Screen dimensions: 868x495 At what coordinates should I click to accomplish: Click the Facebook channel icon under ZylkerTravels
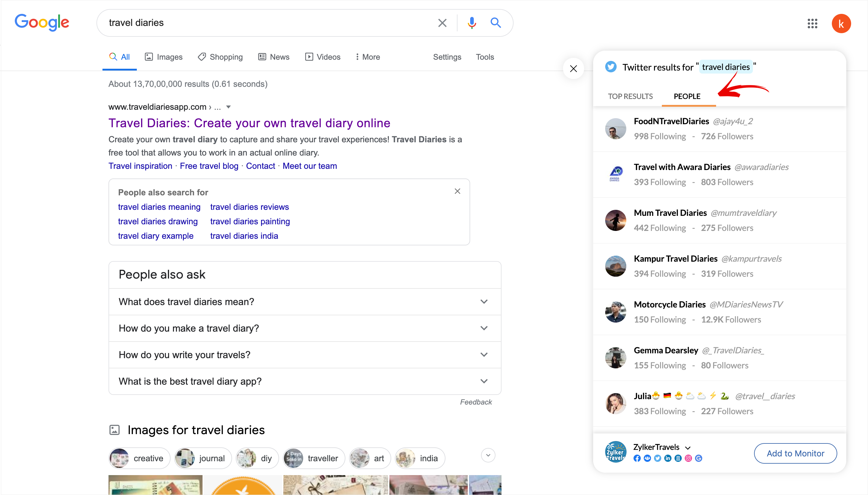click(x=637, y=458)
